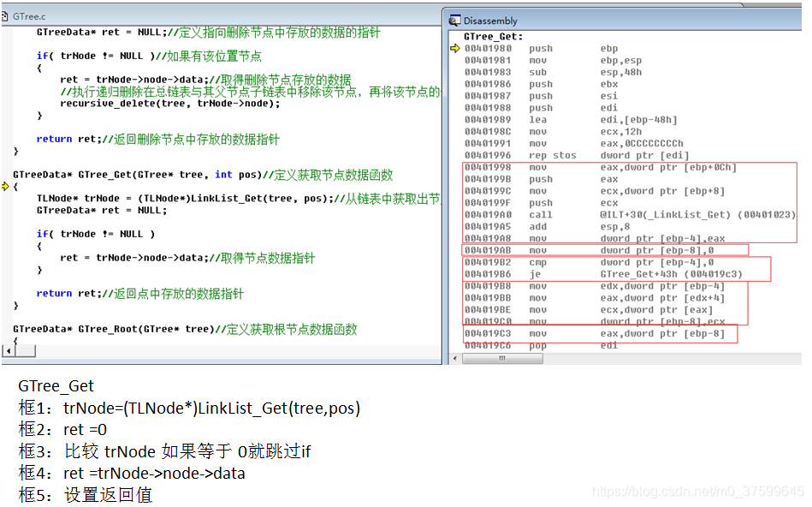Select the GTree.c window title
Screen dimensions: 812x507
[x=29, y=16]
